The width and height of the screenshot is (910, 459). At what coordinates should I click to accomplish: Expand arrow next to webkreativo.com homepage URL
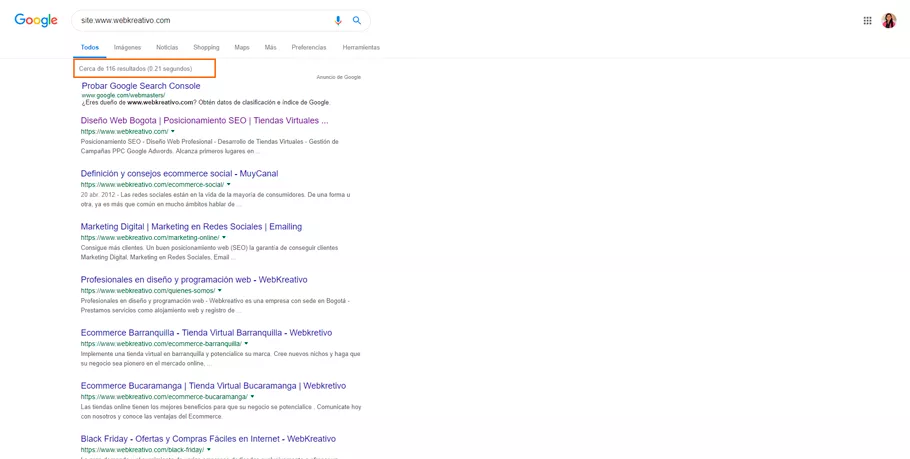point(173,132)
